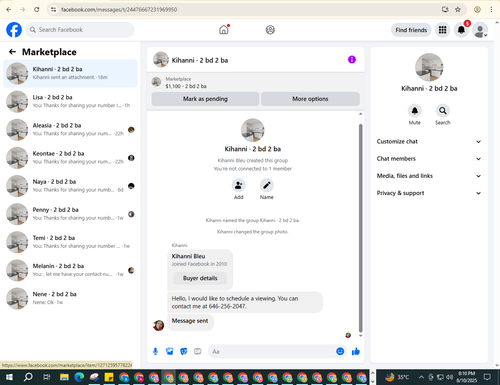Click the 'Message sent' bubble
This screenshot has width=500, height=385.
point(190,321)
